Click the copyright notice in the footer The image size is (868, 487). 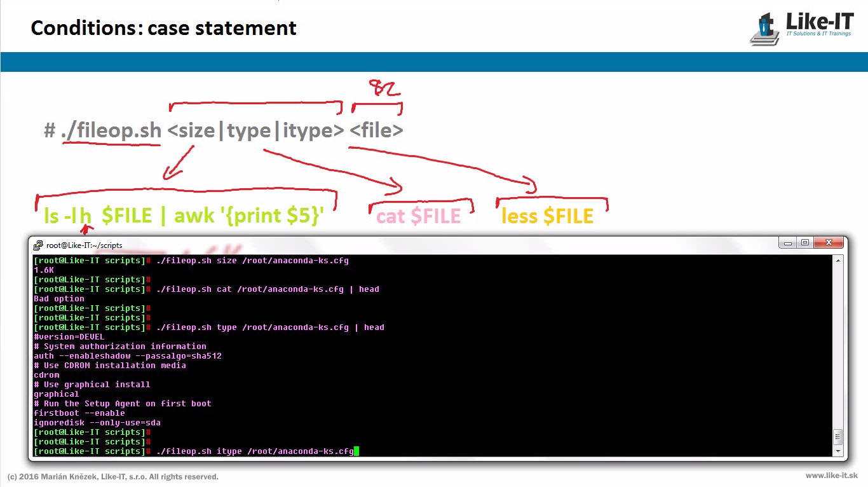(112, 477)
